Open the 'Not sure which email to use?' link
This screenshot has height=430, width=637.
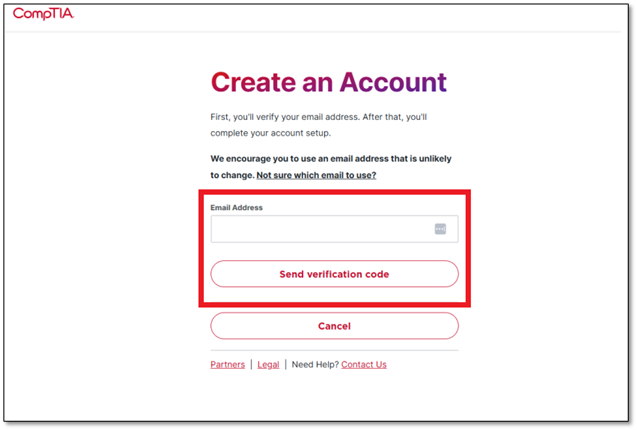click(316, 175)
